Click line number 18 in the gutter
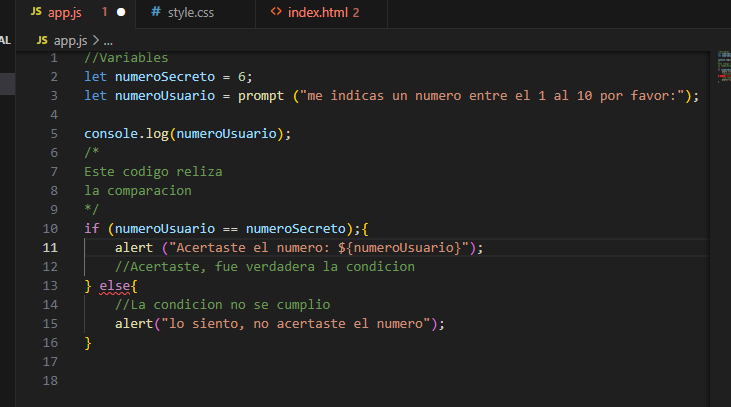The image size is (731, 407). (x=50, y=381)
